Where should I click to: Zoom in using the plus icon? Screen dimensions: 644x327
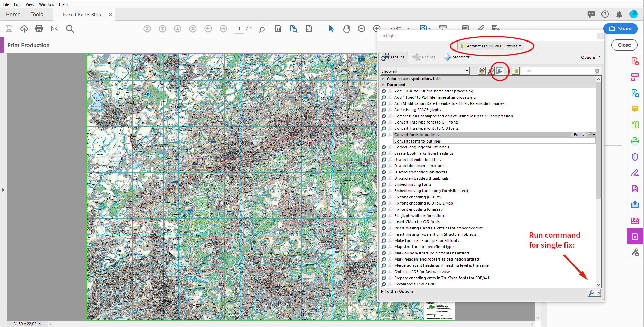coord(377,29)
